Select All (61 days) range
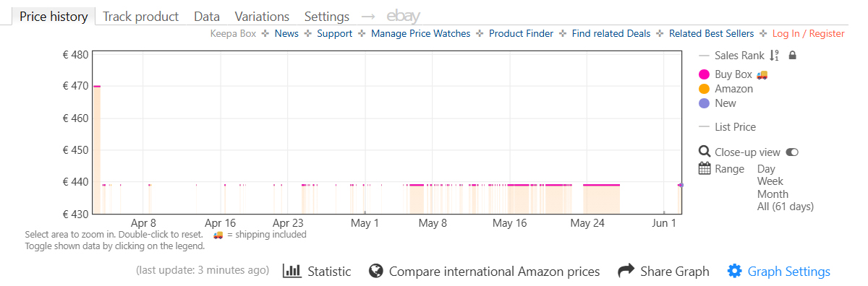Screen dimensions: 868x286 [786, 207]
